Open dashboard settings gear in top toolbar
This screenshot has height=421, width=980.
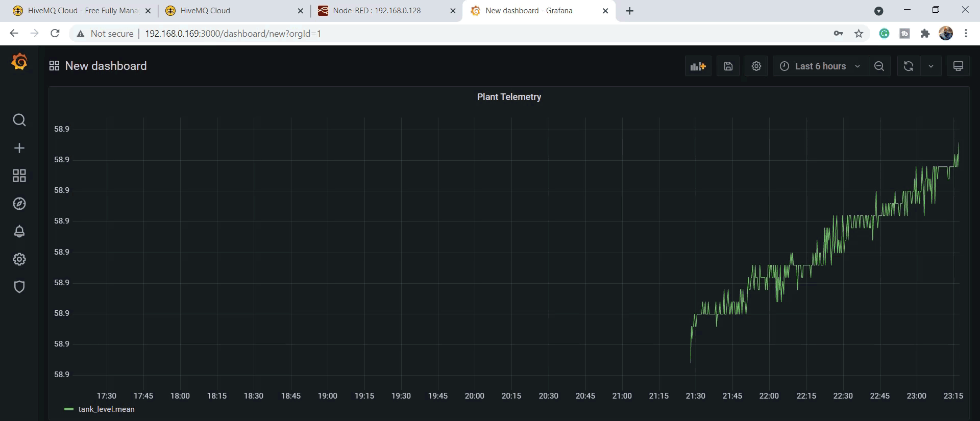coord(756,66)
